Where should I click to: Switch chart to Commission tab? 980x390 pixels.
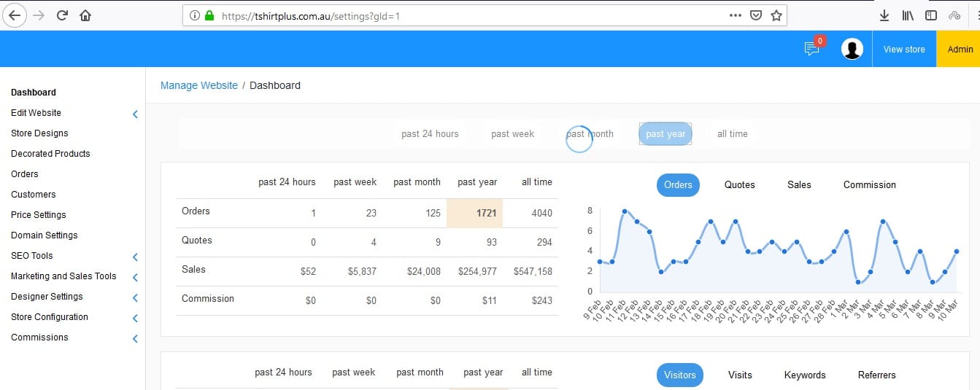[869, 185]
